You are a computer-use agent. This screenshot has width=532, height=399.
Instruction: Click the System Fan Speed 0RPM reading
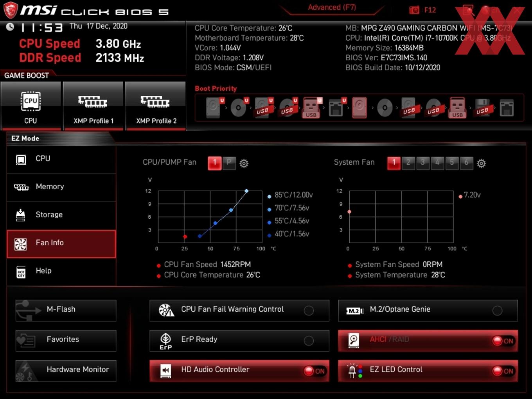[399, 264]
